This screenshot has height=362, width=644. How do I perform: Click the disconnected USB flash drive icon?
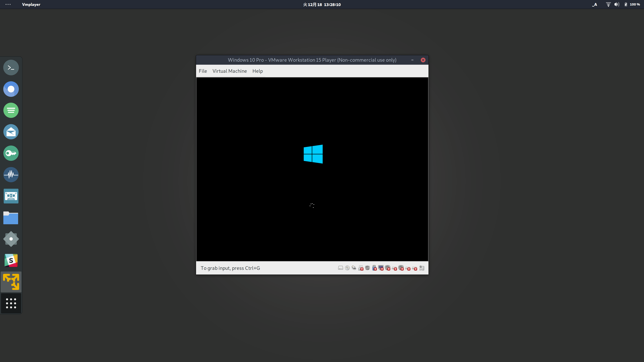tap(374, 268)
